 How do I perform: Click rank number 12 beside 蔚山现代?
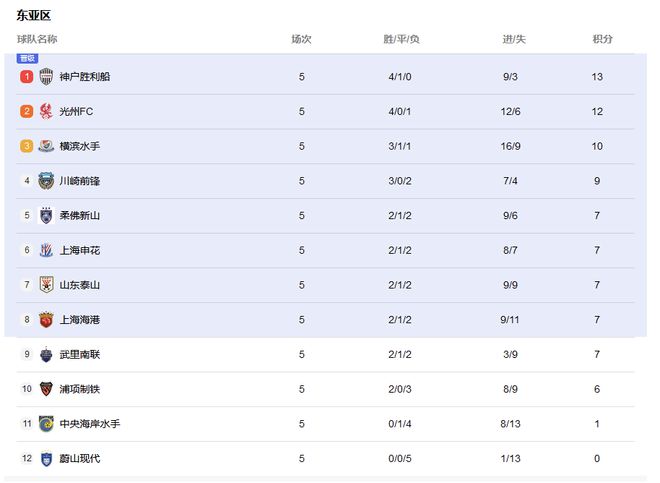[27, 458]
